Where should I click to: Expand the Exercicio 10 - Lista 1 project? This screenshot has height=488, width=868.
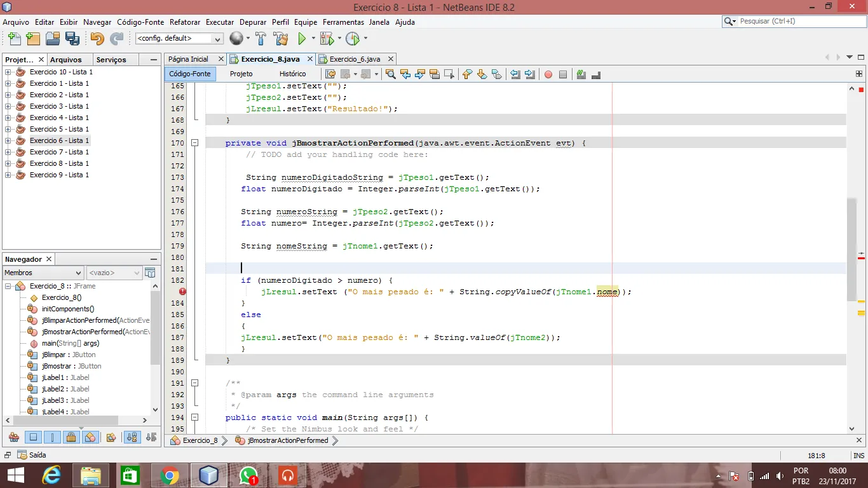(x=8, y=72)
